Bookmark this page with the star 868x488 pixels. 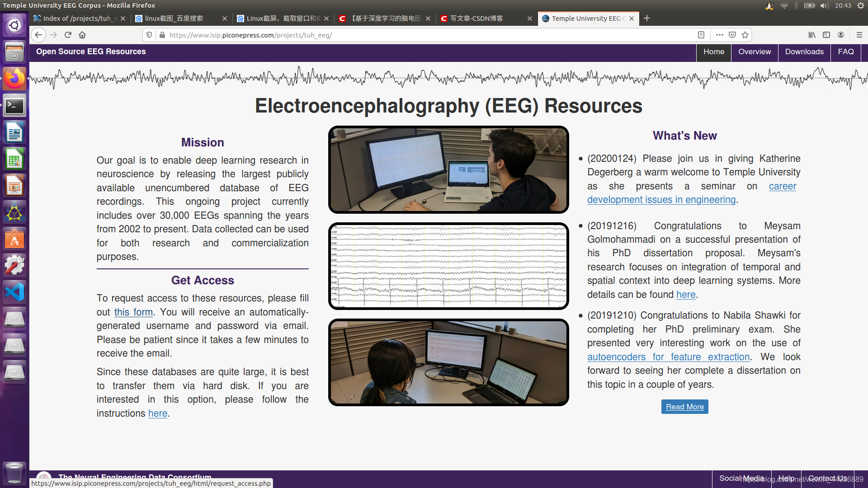745,35
